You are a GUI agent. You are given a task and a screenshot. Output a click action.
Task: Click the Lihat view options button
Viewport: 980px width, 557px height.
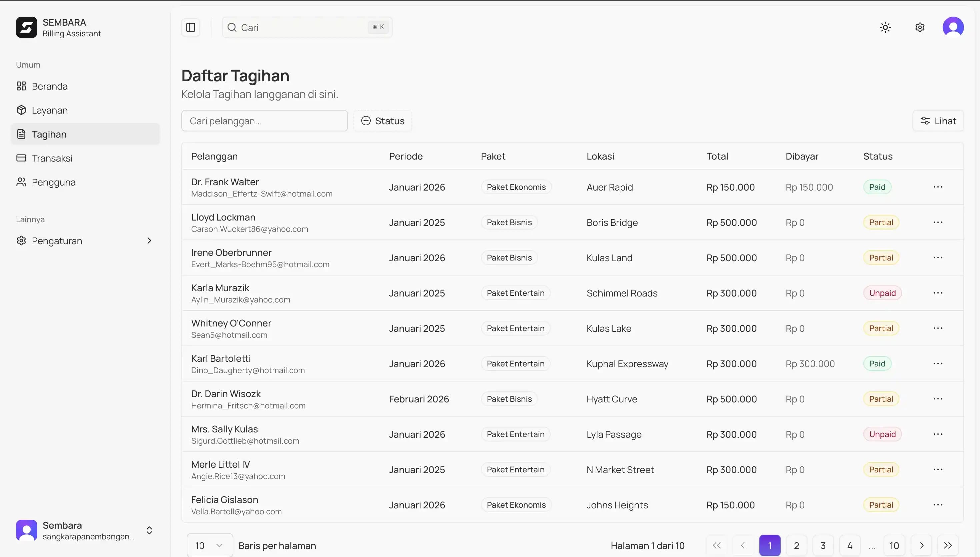(x=938, y=121)
